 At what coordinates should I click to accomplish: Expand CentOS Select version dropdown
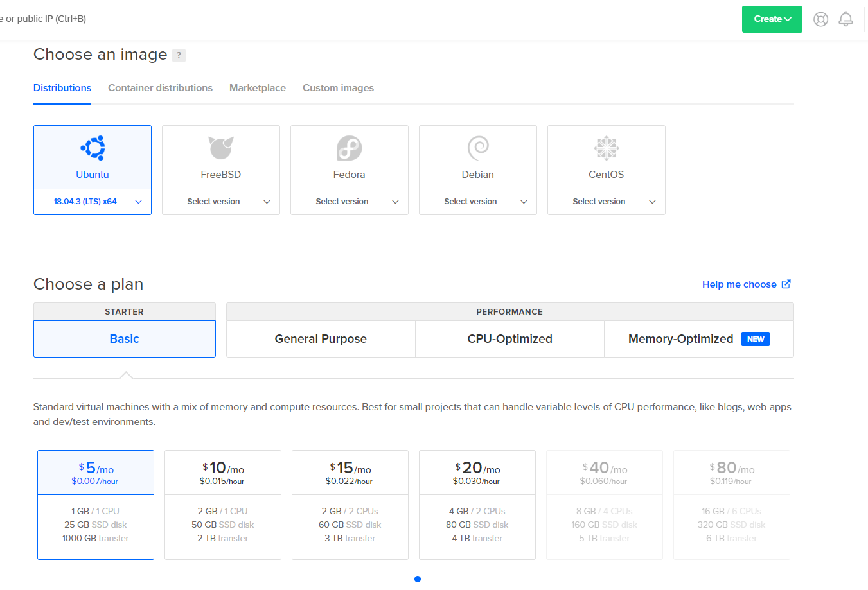click(607, 202)
